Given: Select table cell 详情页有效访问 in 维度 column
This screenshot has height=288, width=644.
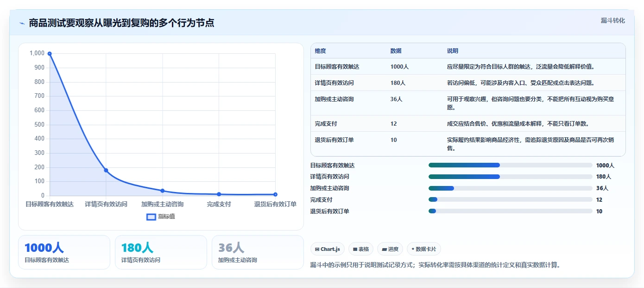Looking at the screenshot, I should (335, 83).
